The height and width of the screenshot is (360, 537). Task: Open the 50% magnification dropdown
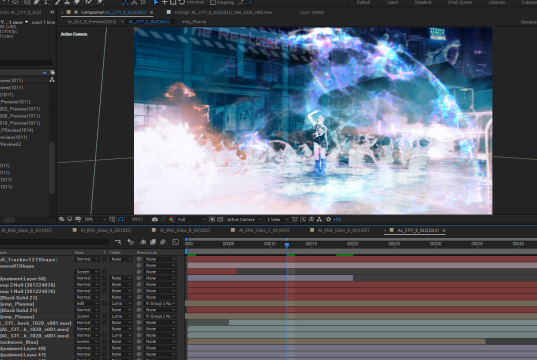95,219
